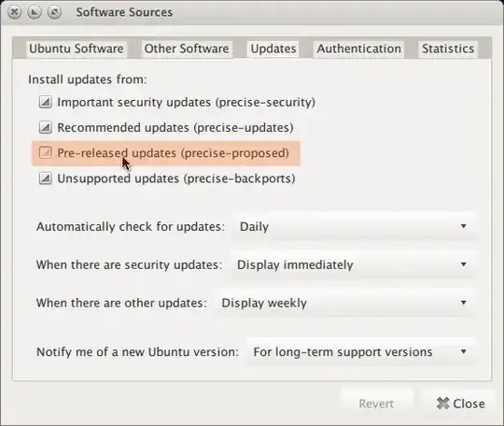Toggle Unsupported updates (precise-backports) checkbox
The width and height of the screenshot is (504, 426).
tap(45, 177)
